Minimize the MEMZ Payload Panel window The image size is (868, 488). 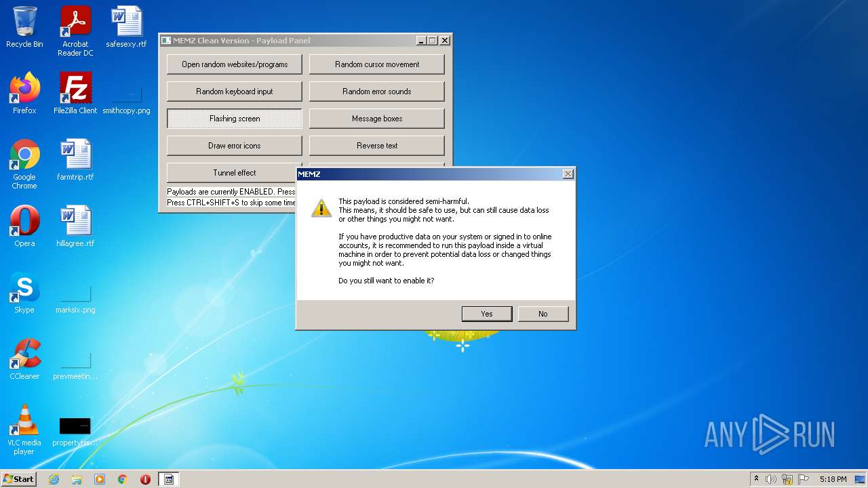pos(421,41)
